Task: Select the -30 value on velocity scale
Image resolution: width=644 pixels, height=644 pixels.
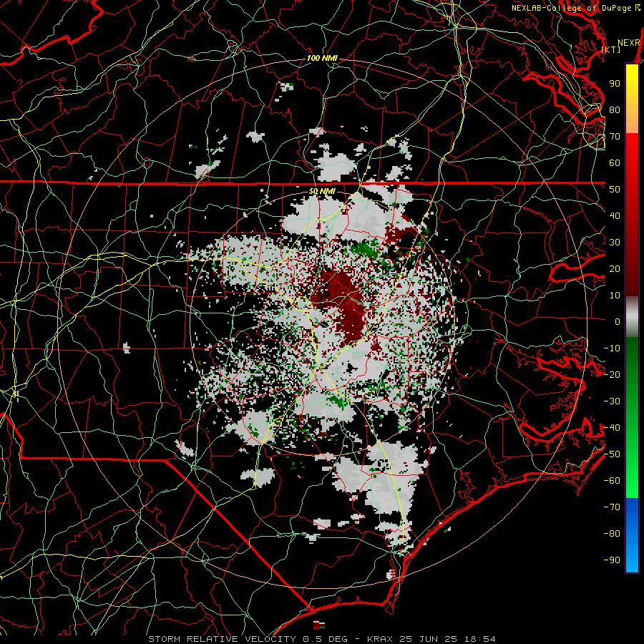Action: 612,401
